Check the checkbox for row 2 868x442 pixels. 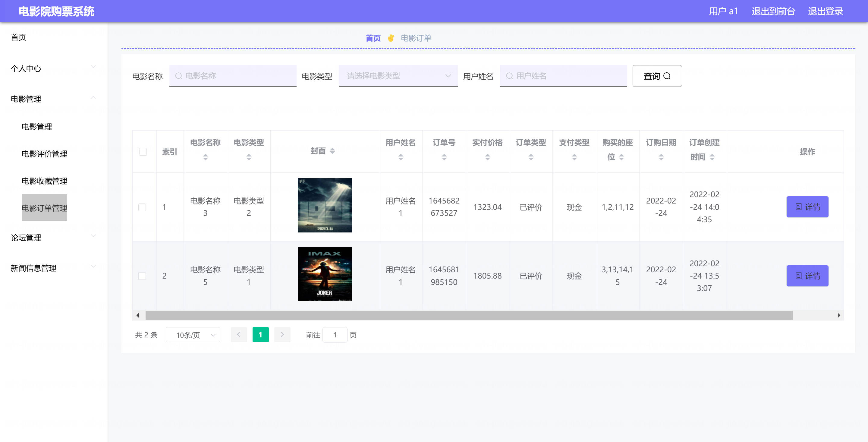(142, 276)
